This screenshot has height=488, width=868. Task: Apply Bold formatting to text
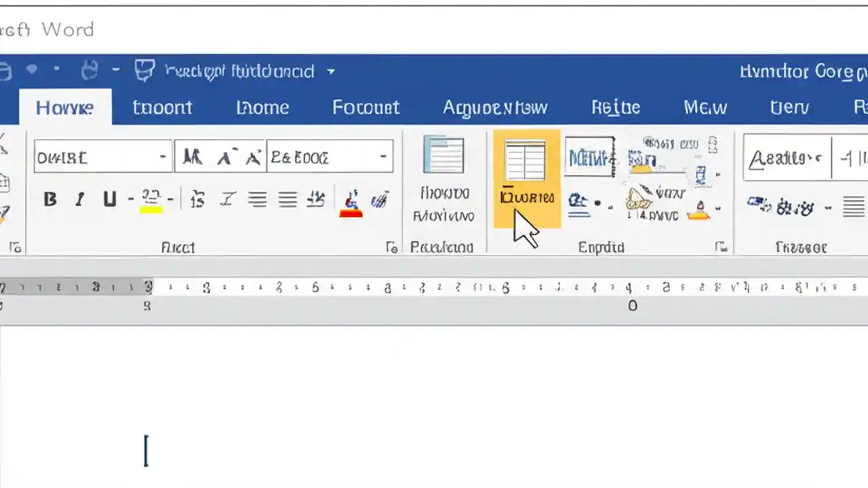(x=50, y=199)
